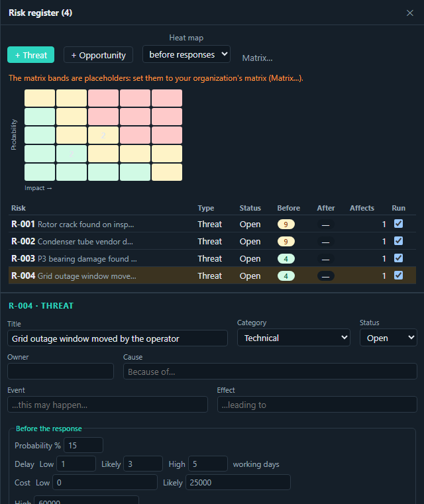Click the Before score 4 badge for R-003

(x=286, y=259)
